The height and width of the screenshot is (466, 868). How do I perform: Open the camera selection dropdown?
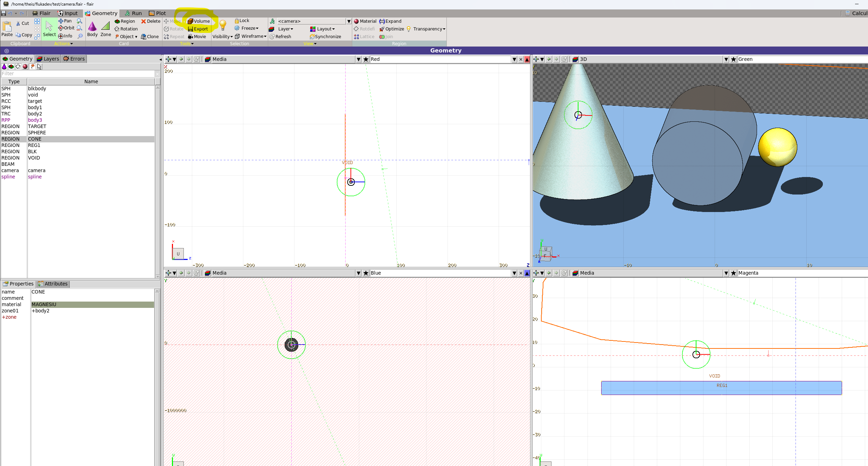(349, 21)
